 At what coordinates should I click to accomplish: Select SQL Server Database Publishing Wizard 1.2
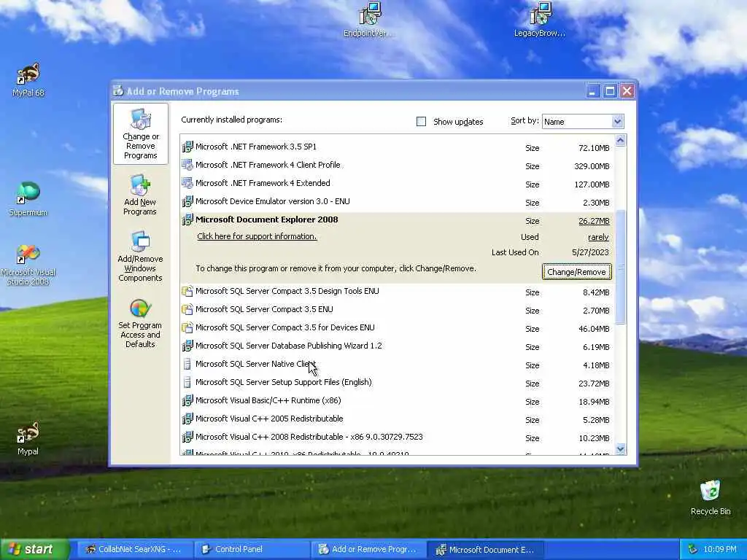(x=397, y=346)
